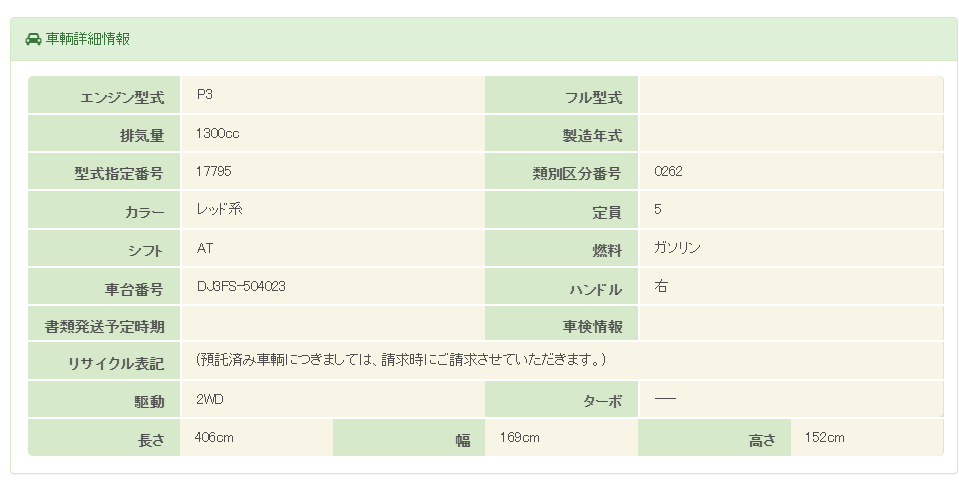
Task: Click the 類別区分番号 value 0262
Action: pos(668,171)
